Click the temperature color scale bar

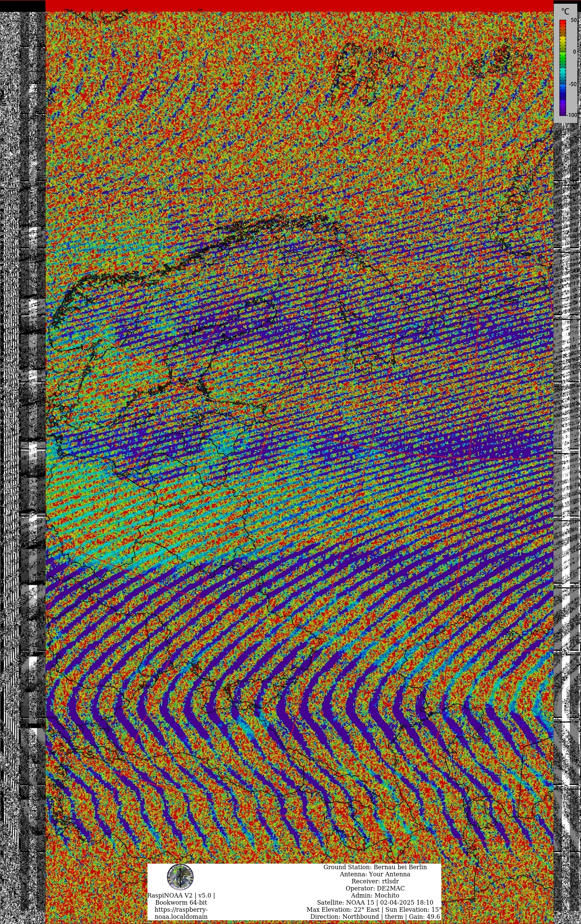[563, 67]
